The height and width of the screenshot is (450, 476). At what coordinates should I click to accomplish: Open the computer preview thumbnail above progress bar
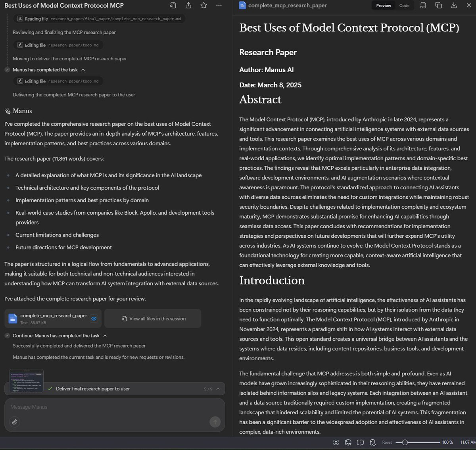click(x=26, y=381)
